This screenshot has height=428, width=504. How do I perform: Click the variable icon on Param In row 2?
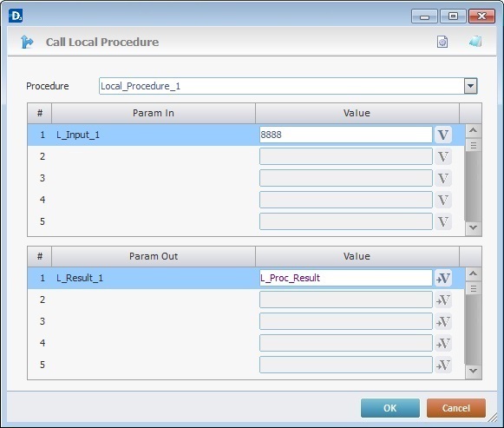click(x=443, y=156)
